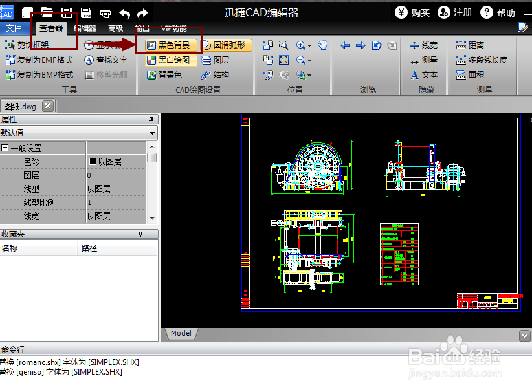
Task: Select the 图纸.dwg document tab
Action: [20, 107]
